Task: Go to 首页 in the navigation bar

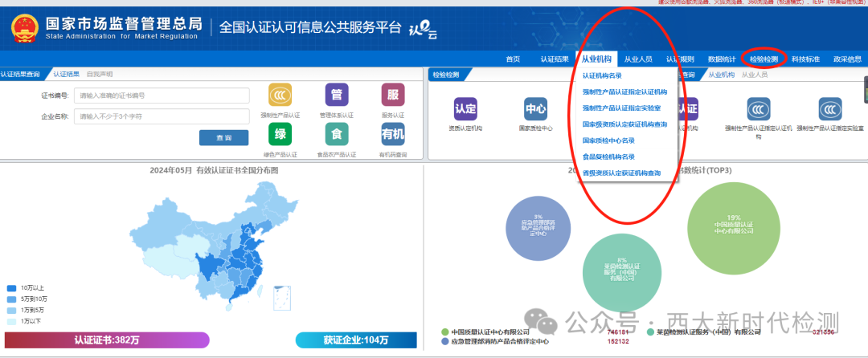Action: pyautogui.click(x=513, y=59)
